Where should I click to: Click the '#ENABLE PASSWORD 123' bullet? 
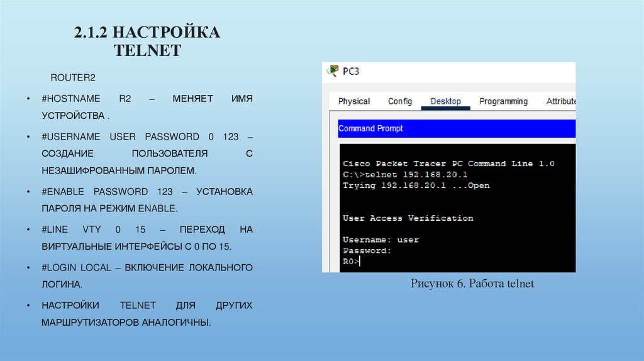click(x=147, y=200)
